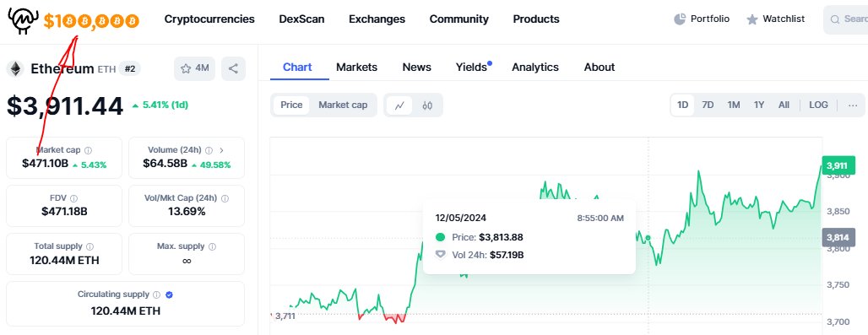Click the 120.44M ETH total supply value

click(64, 260)
